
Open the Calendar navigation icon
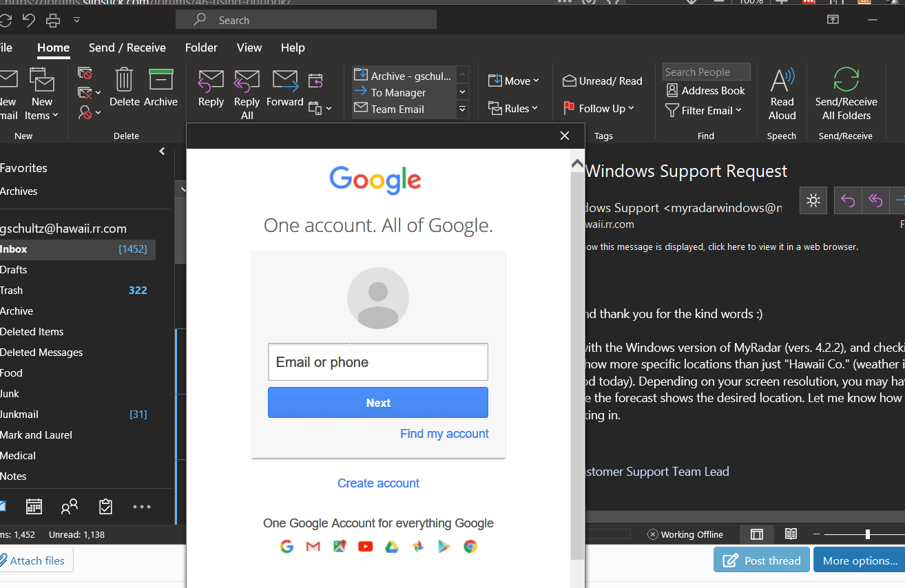34,507
